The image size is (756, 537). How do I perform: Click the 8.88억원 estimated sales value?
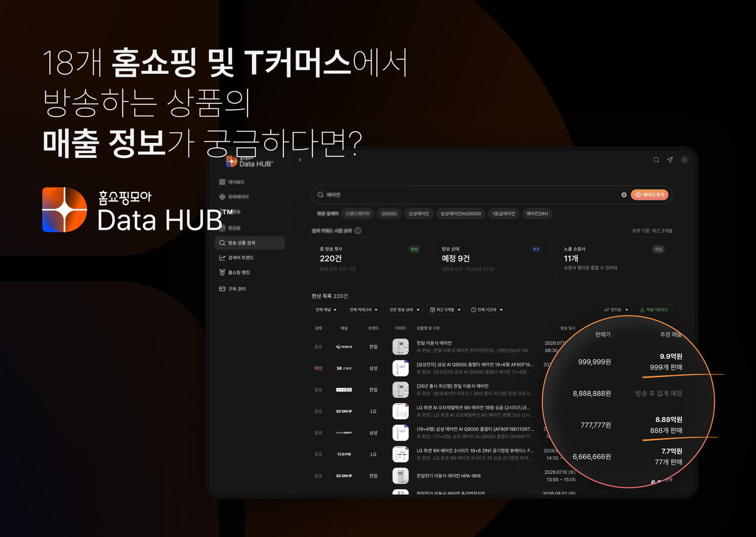668,420
